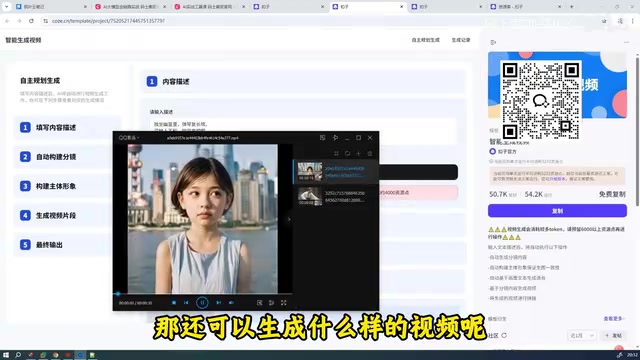This screenshot has height=360, width=640.
Task: Go to step 1 填写内容描述
Action: point(67,128)
